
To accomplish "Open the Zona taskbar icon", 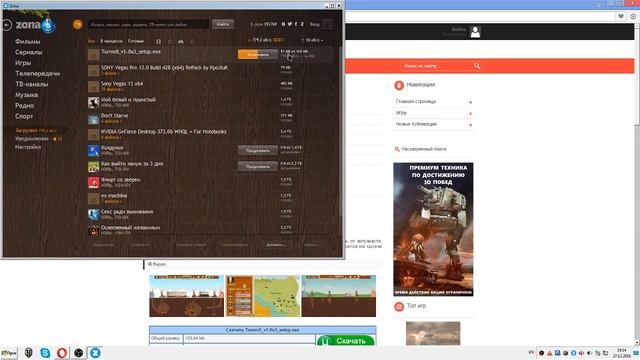I will click(x=95, y=353).
